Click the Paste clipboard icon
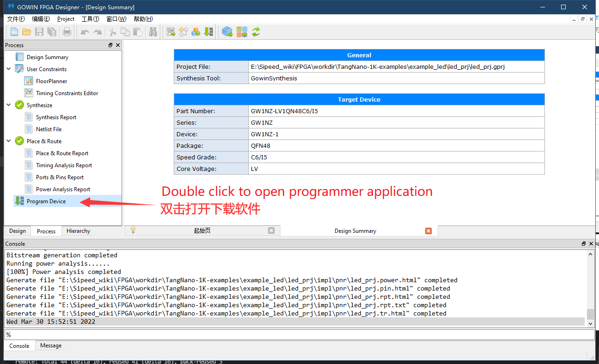 138,32
